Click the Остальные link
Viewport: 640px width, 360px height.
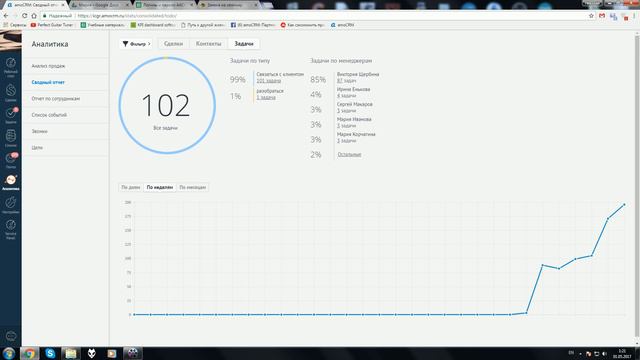coord(349,155)
